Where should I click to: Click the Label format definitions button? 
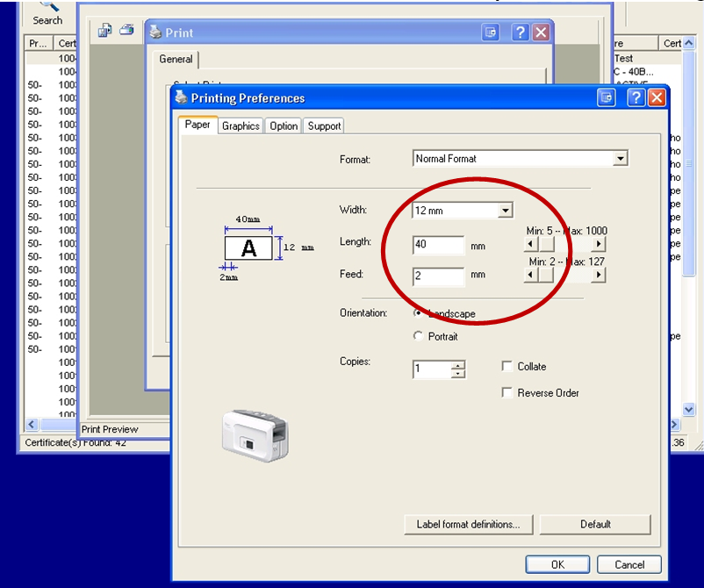click(469, 525)
